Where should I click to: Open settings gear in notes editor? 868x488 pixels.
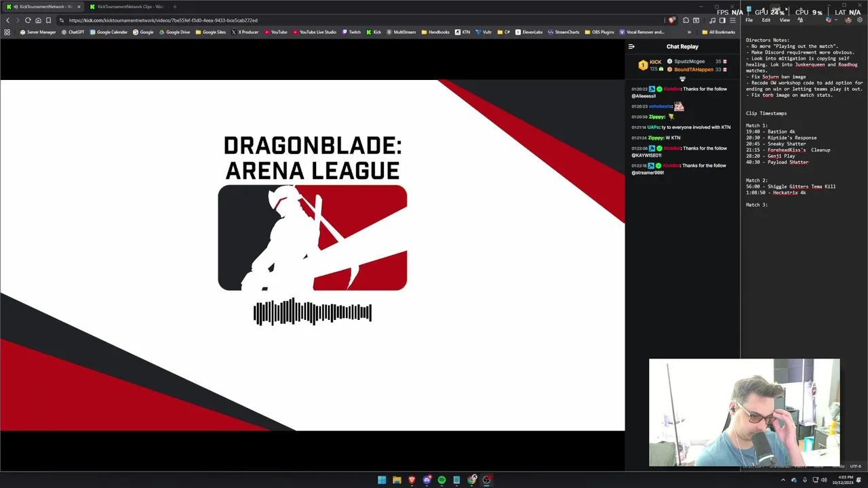coord(860,20)
